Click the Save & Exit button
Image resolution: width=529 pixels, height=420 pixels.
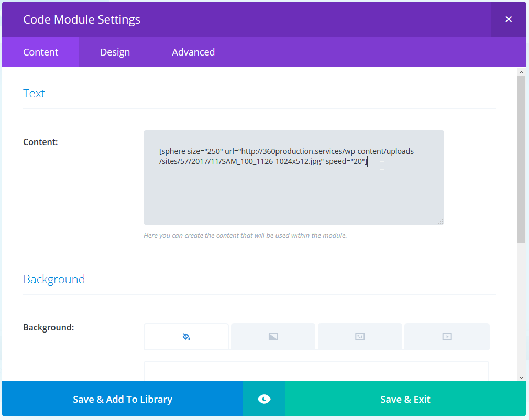pyautogui.click(x=405, y=399)
